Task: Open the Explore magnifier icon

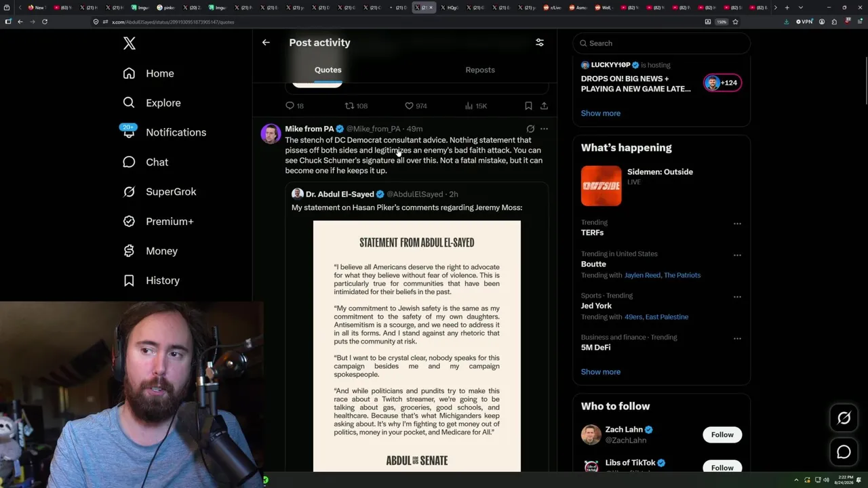Action: point(129,102)
